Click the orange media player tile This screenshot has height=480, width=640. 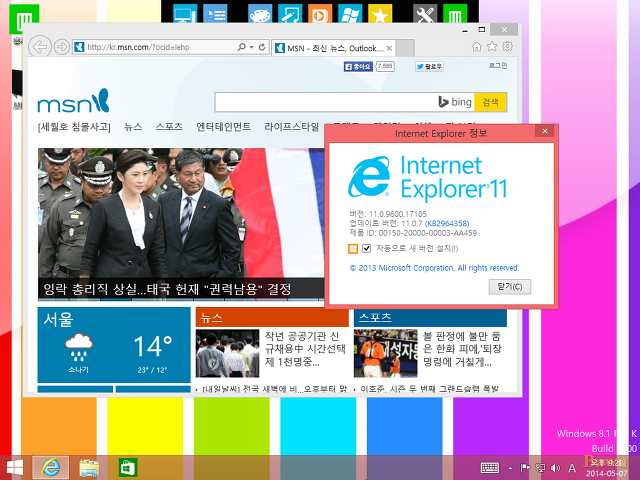(x=320, y=15)
